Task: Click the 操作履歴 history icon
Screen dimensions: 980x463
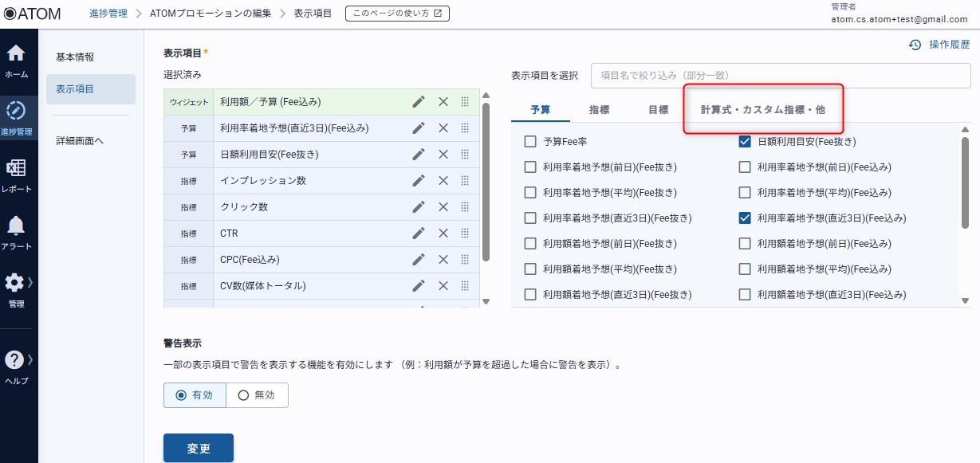Action: (x=915, y=45)
